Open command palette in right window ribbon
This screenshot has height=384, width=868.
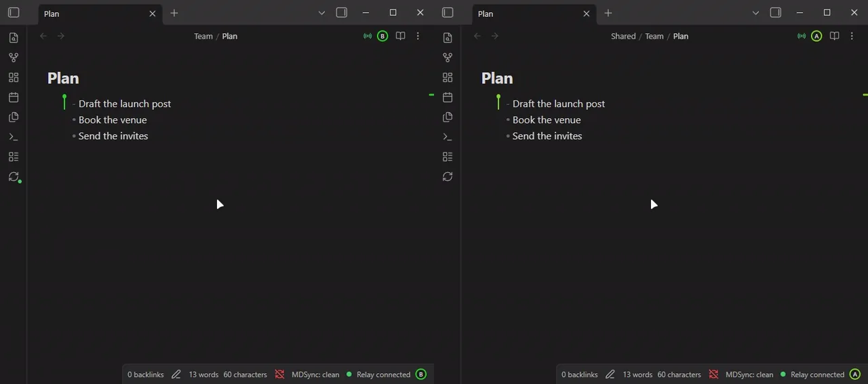tap(448, 136)
